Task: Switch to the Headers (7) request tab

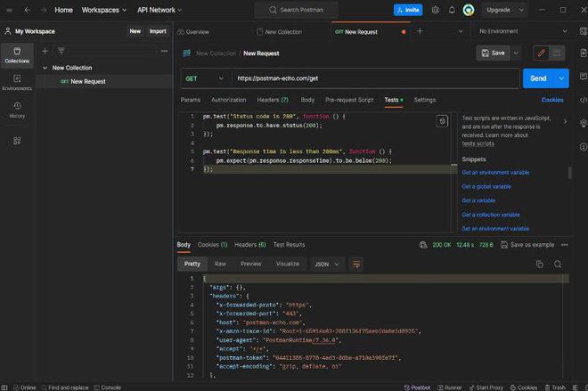Action: click(273, 100)
